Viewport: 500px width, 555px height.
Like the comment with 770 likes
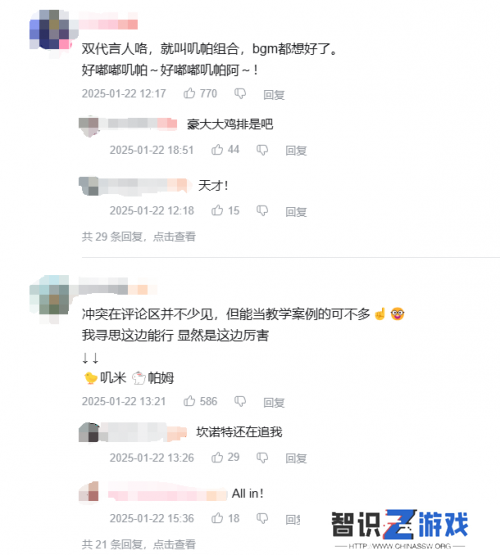click(189, 93)
